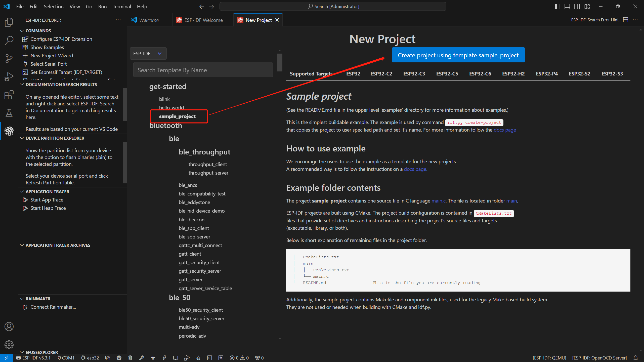The height and width of the screenshot is (362, 644).
Task: Click the Build wrench icon in status bar
Action: coord(142,358)
